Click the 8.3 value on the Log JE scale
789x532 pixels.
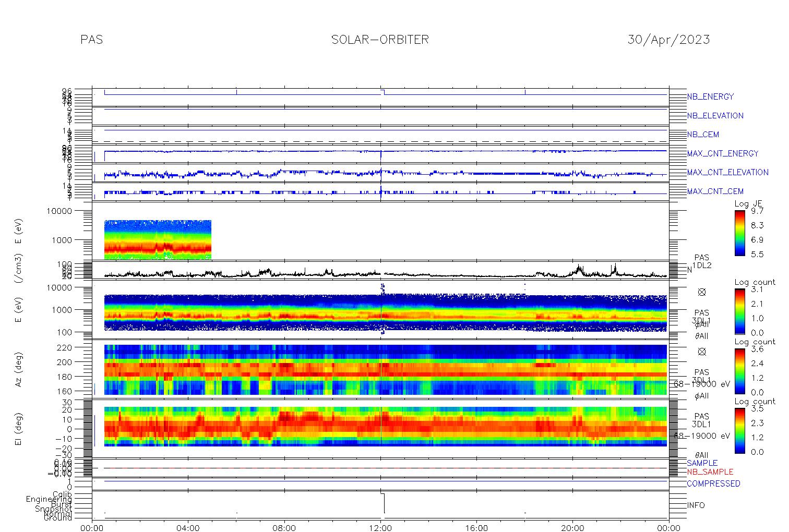757,225
